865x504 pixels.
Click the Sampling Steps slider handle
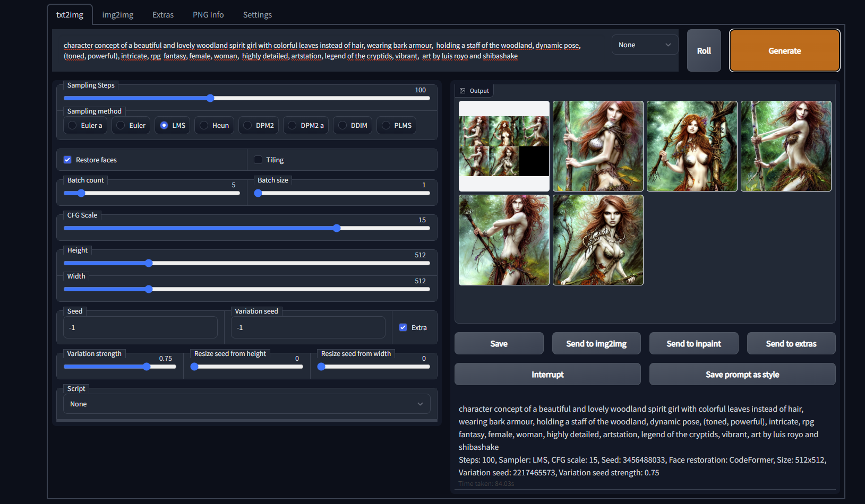click(x=210, y=98)
